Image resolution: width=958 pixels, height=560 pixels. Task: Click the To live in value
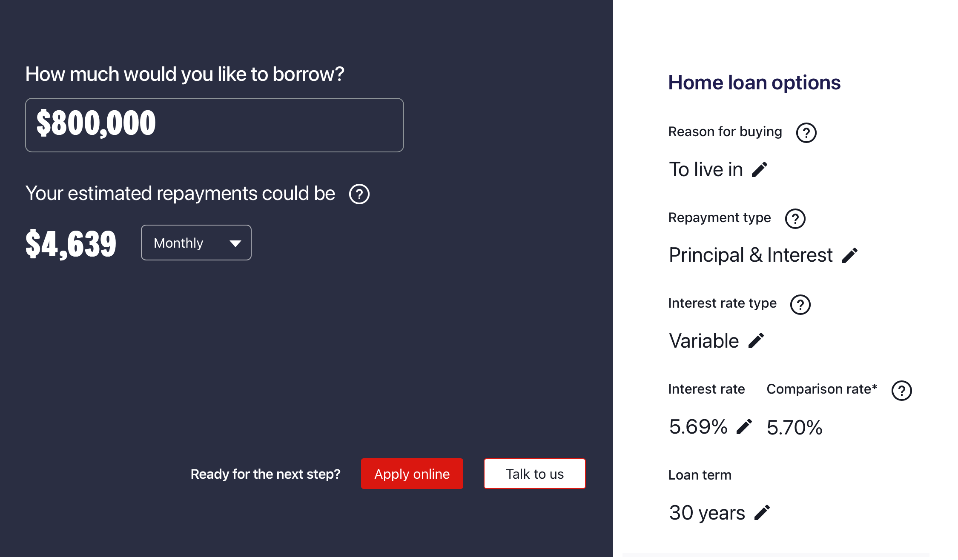pos(706,170)
